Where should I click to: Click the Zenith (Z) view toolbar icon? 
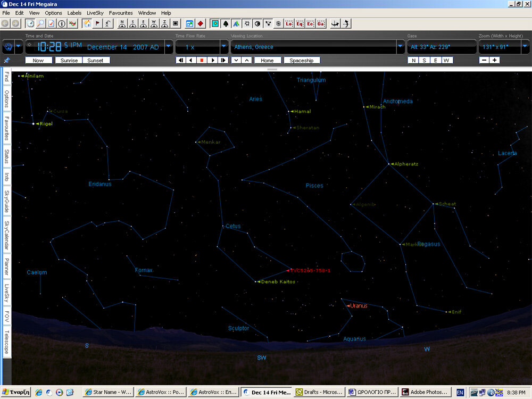[x=164, y=23]
